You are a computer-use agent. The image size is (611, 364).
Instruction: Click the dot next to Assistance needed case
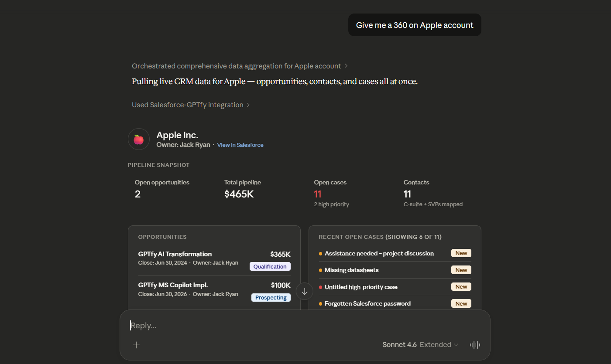coord(320,253)
